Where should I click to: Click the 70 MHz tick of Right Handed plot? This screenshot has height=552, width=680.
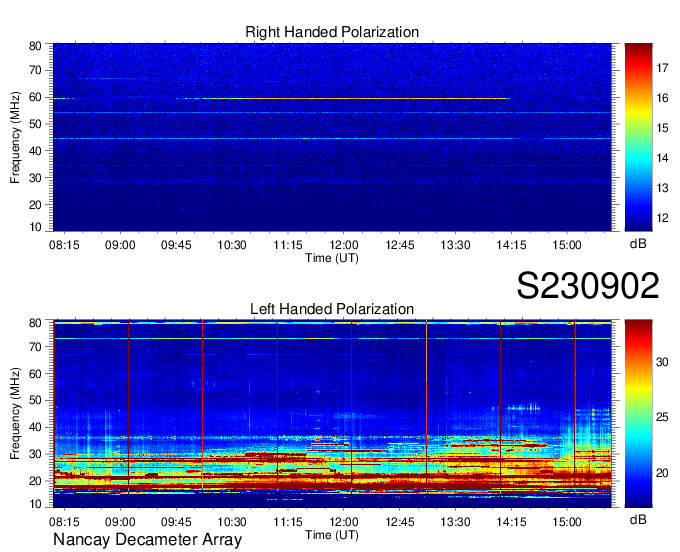pos(35,70)
